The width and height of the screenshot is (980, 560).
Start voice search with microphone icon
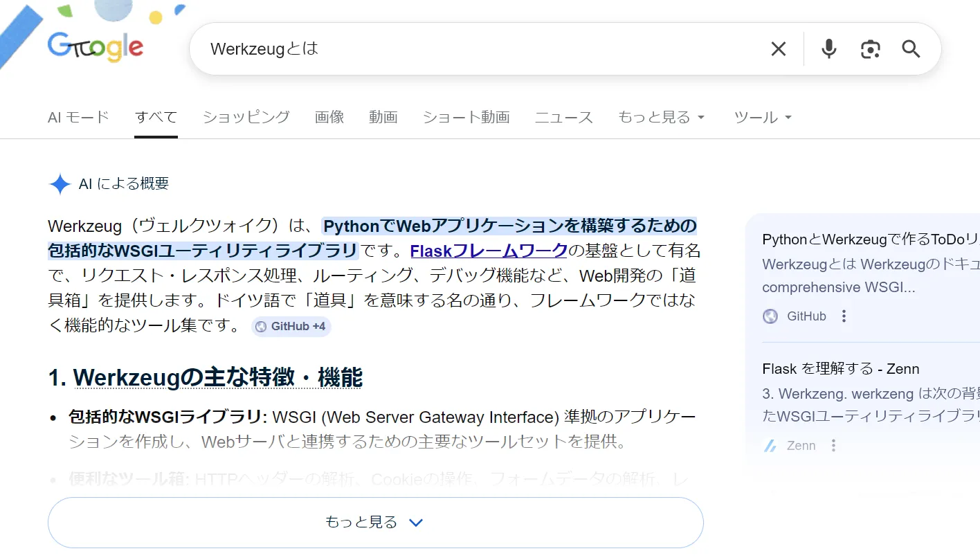tap(828, 49)
